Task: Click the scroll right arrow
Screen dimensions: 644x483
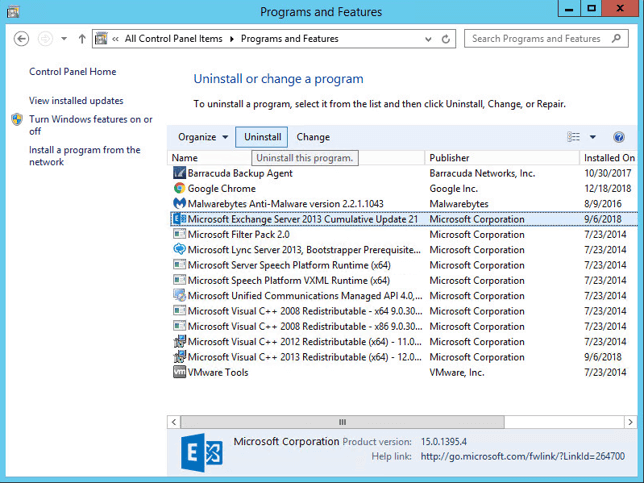Action: (x=630, y=422)
